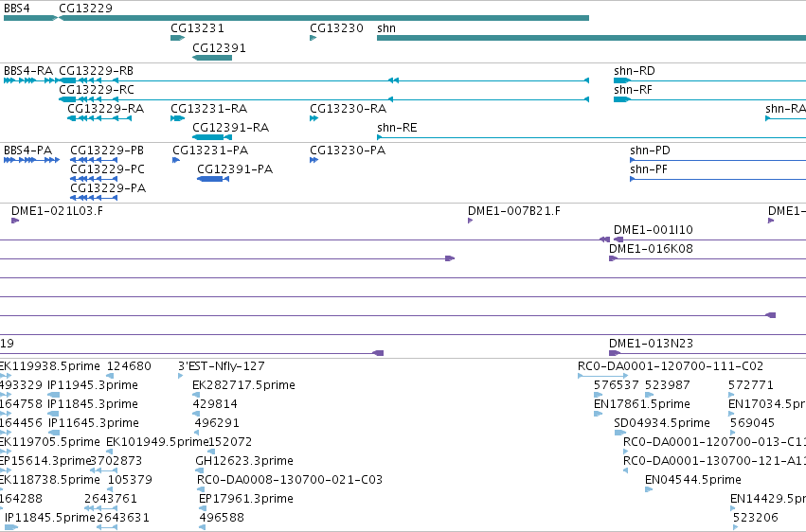Viewport: 806px width, 532px height.
Task: Click the 576537 EST label
Action: coord(617,385)
